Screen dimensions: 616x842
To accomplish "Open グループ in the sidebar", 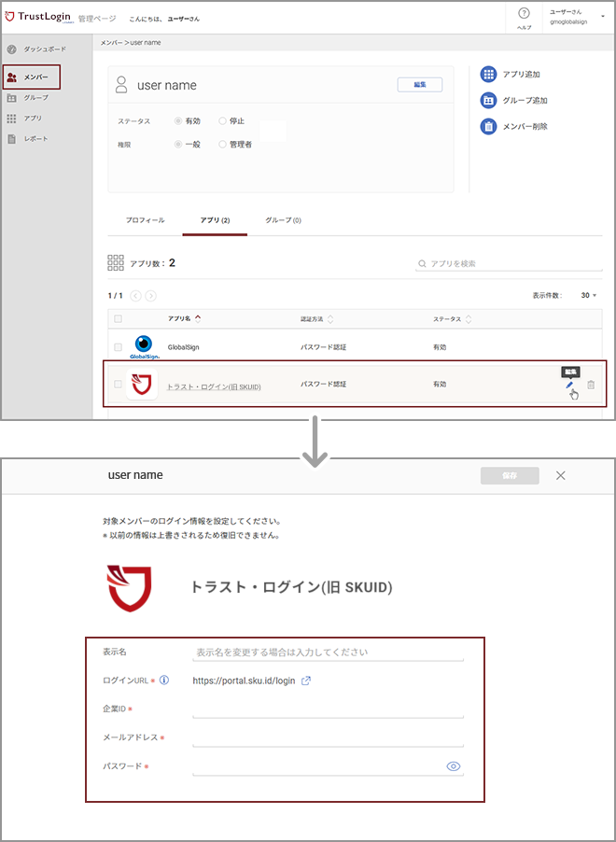I will point(35,97).
